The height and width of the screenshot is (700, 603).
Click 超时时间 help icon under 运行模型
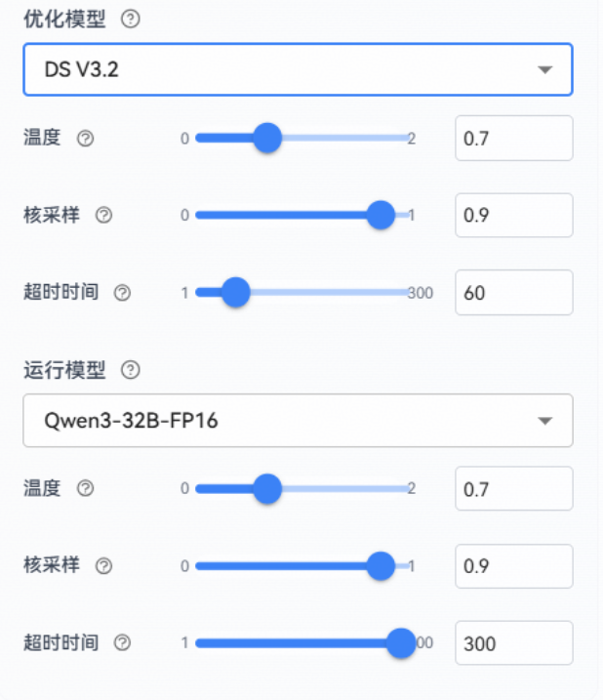pos(122,642)
